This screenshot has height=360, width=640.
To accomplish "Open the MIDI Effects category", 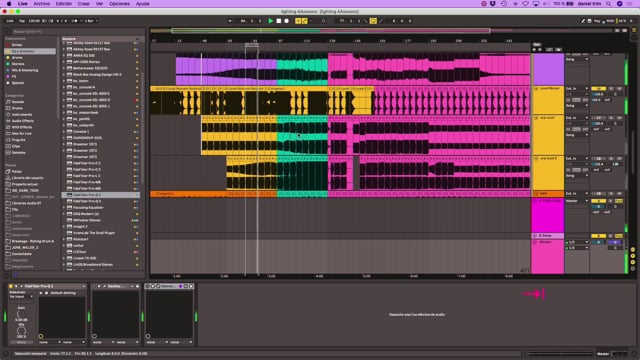I will pyautogui.click(x=22, y=127).
